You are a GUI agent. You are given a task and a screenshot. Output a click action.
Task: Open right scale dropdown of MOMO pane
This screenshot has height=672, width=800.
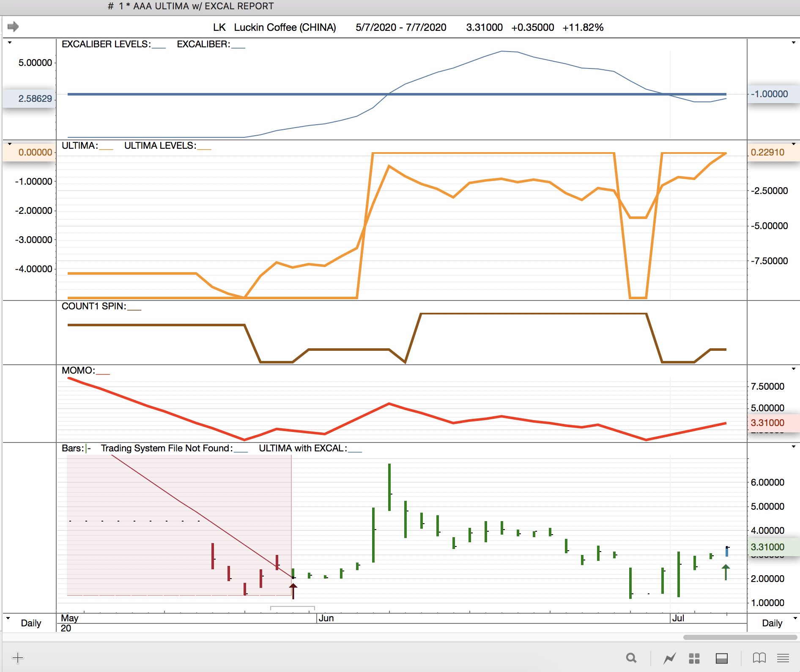point(794,369)
